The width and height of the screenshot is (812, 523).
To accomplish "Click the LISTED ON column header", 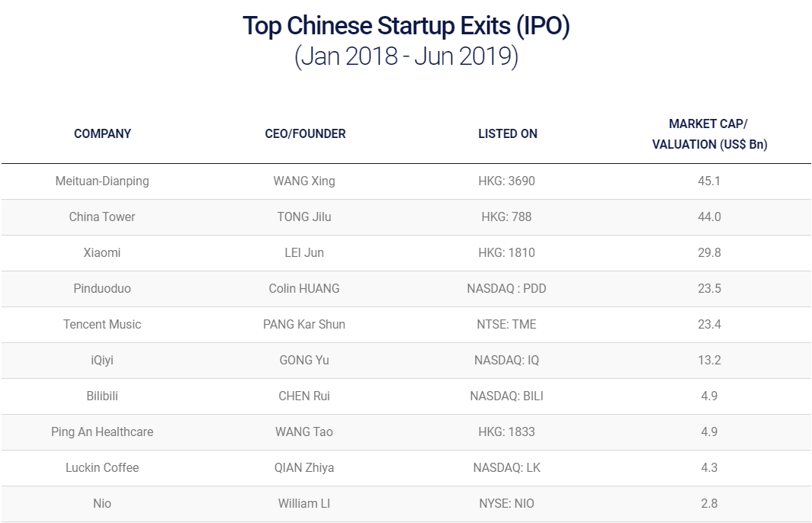I will [508, 133].
